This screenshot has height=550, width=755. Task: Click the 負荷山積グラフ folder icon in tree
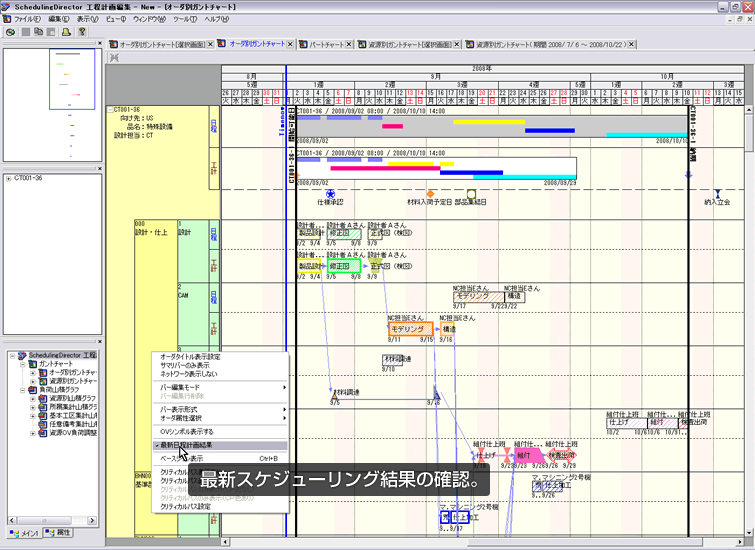33,390
